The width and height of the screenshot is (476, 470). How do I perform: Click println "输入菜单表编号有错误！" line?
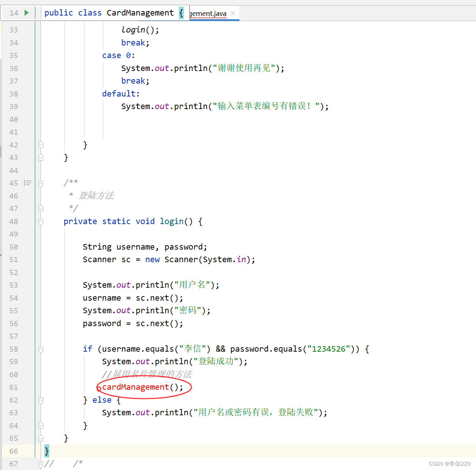pos(225,106)
